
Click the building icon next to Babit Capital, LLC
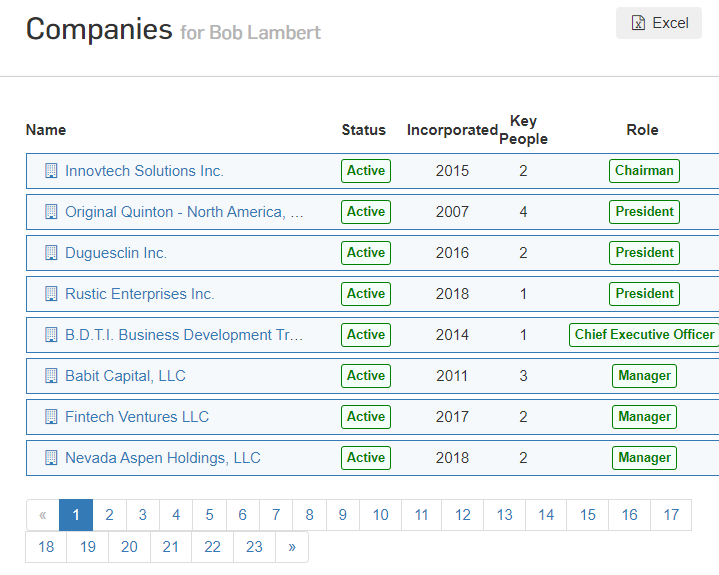coord(51,376)
